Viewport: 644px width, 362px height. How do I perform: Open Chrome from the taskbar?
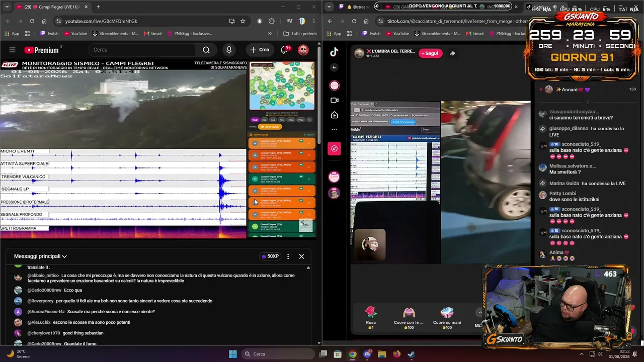pos(352,354)
